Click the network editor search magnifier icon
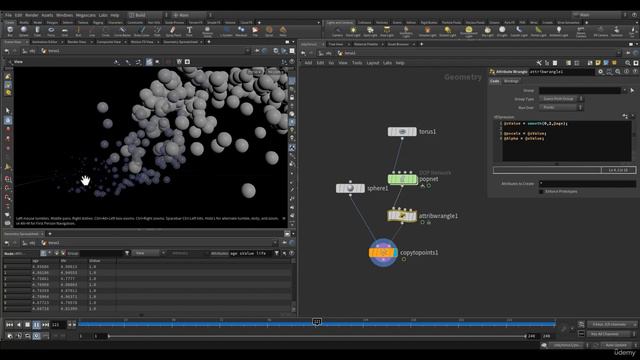This screenshot has width=640, height=360. (x=627, y=63)
